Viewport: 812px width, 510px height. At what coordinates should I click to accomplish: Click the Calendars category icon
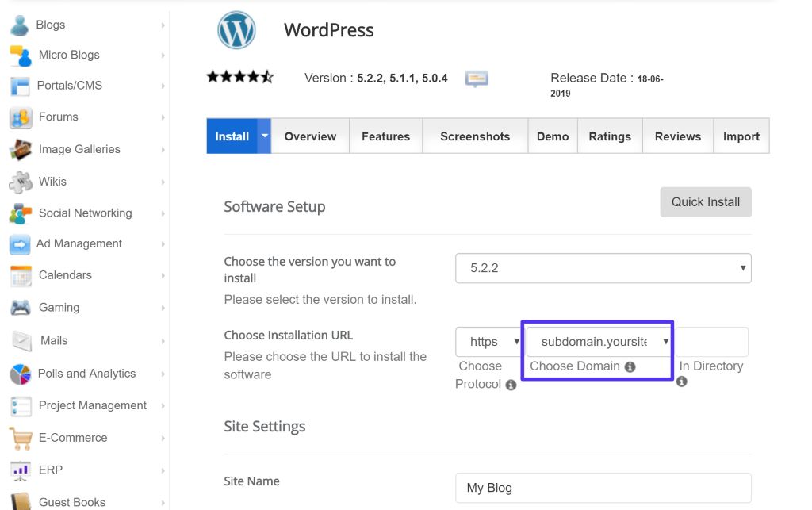(x=21, y=276)
